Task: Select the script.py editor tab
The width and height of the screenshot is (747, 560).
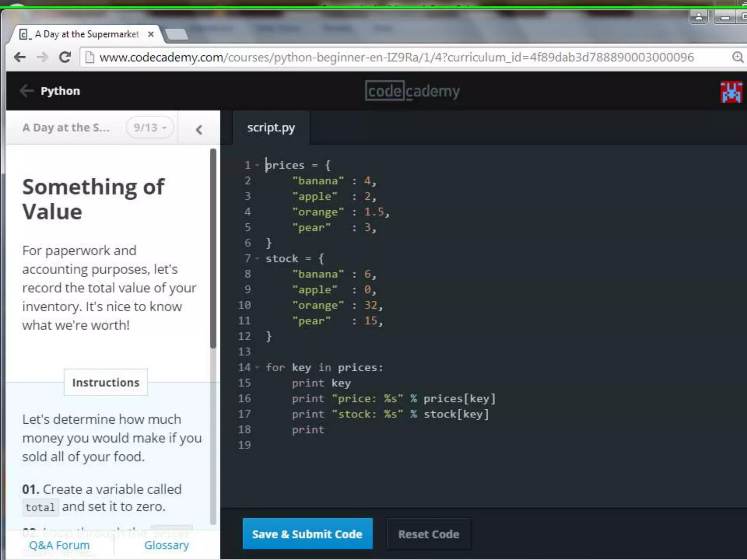Action: point(271,128)
